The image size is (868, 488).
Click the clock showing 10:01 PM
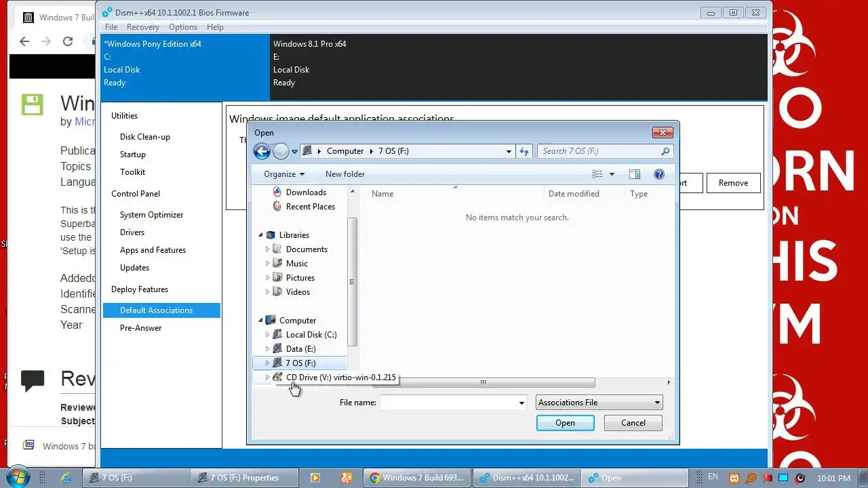[x=833, y=479]
